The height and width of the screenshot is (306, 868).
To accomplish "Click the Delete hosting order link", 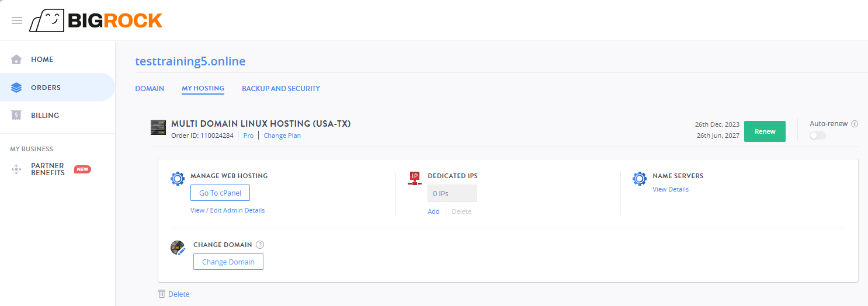I will (x=179, y=294).
